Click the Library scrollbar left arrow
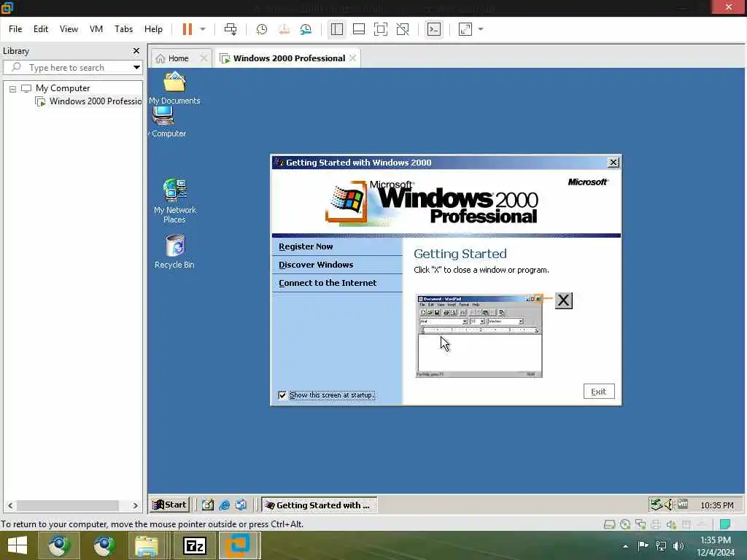747x560 pixels. [x=10, y=505]
